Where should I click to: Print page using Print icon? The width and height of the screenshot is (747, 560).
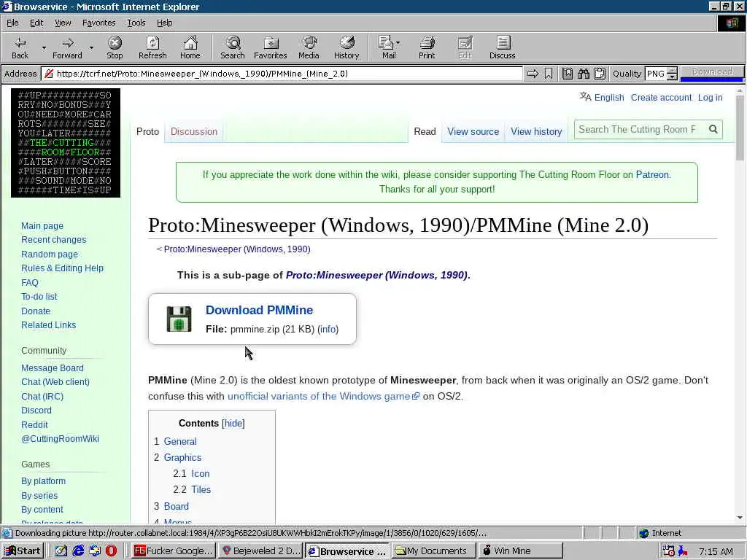(x=427, y=43)
